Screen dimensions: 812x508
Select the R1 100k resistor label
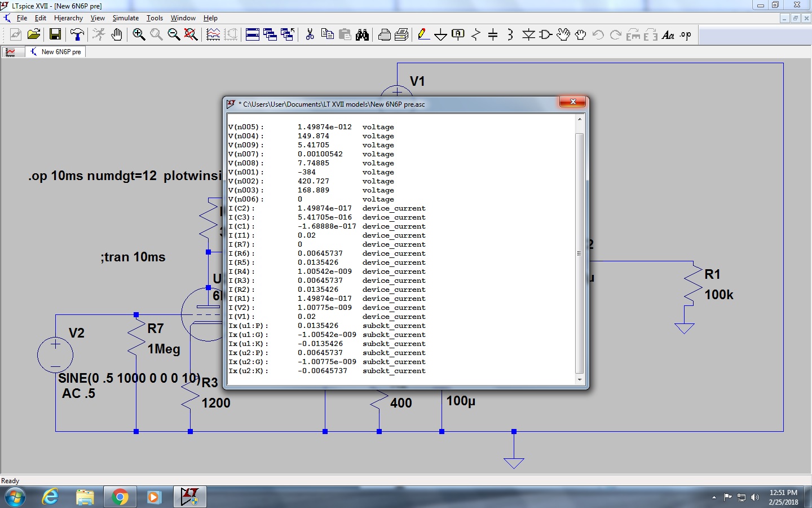click(719, 284)
